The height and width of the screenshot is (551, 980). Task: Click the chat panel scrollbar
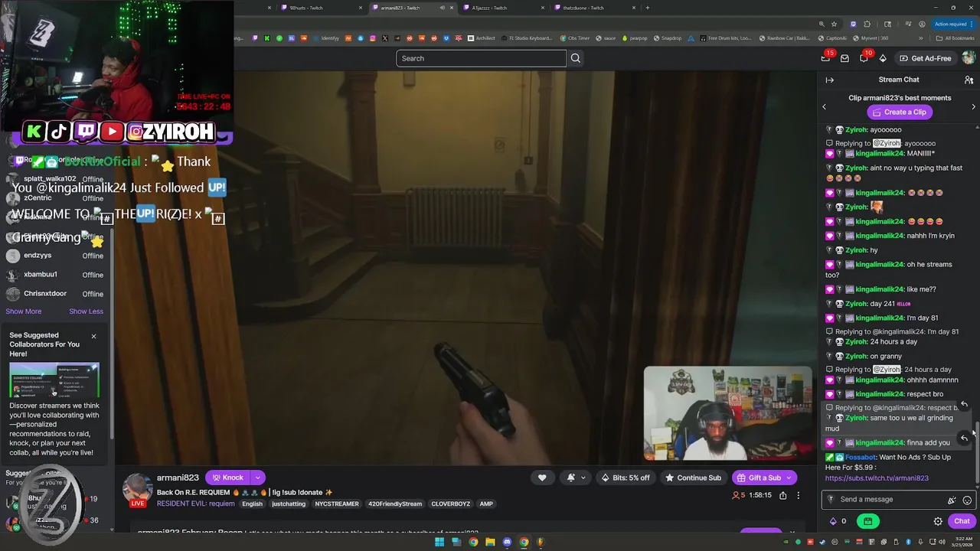(x=977, y=453)
